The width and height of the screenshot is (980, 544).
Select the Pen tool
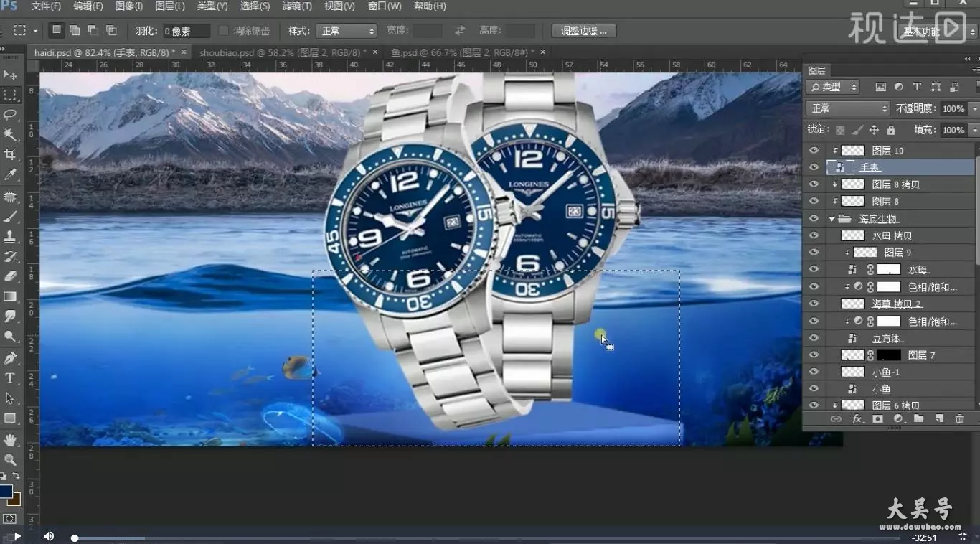pos(10,358)
